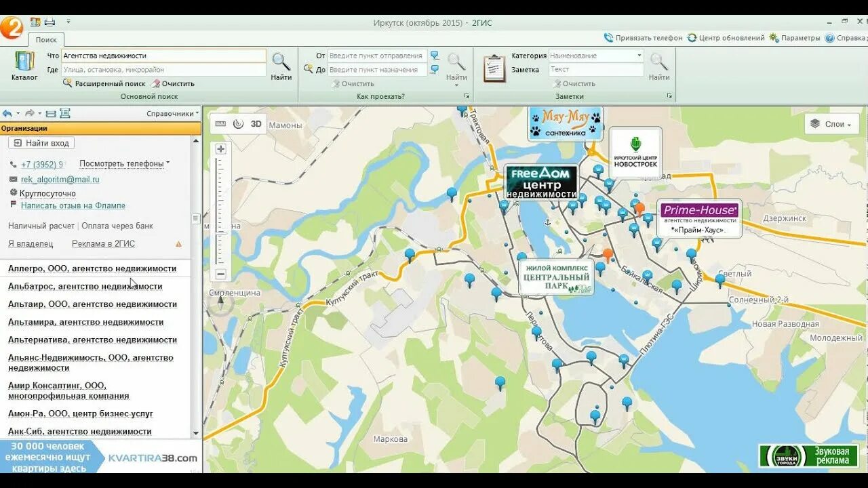The image size is (868, 488).
Task: Open Справка help
Action: [846, 38]
